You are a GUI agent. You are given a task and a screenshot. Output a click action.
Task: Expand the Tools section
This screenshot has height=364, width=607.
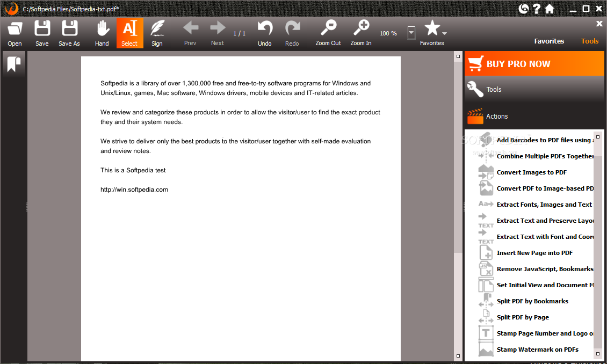pos(534,89)
